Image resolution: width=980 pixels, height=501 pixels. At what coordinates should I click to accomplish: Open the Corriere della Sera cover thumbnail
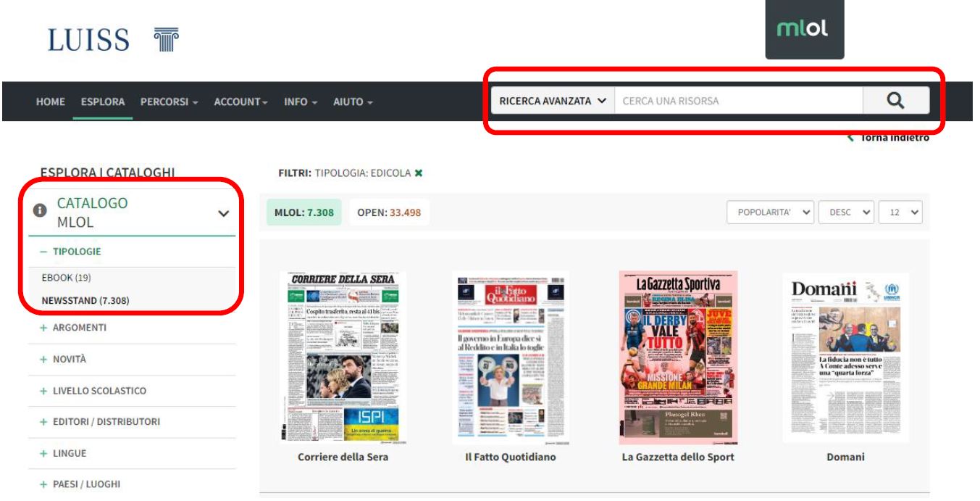(x=343, y=357)
